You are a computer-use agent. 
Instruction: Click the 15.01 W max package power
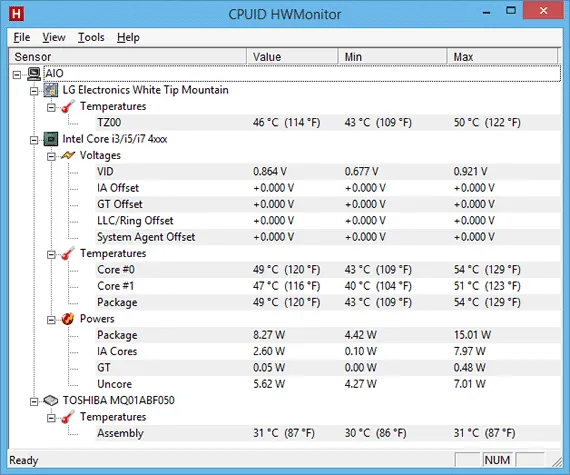(472, 335)
